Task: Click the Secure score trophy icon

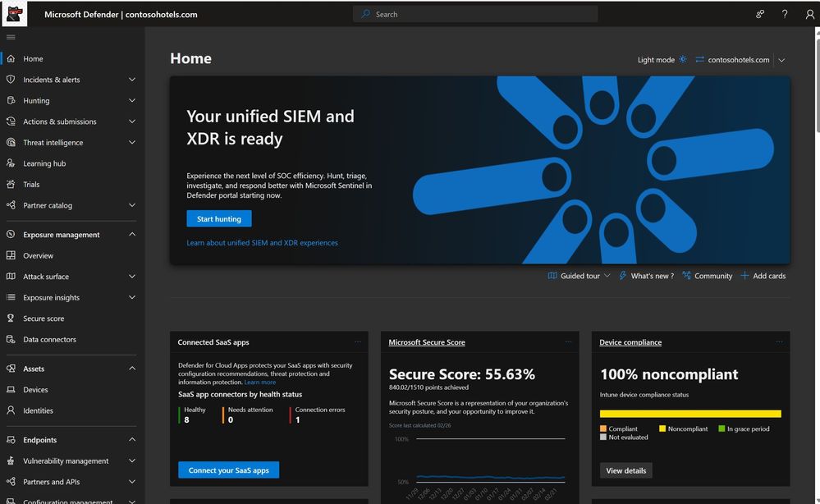Action: tap(11, 318)
